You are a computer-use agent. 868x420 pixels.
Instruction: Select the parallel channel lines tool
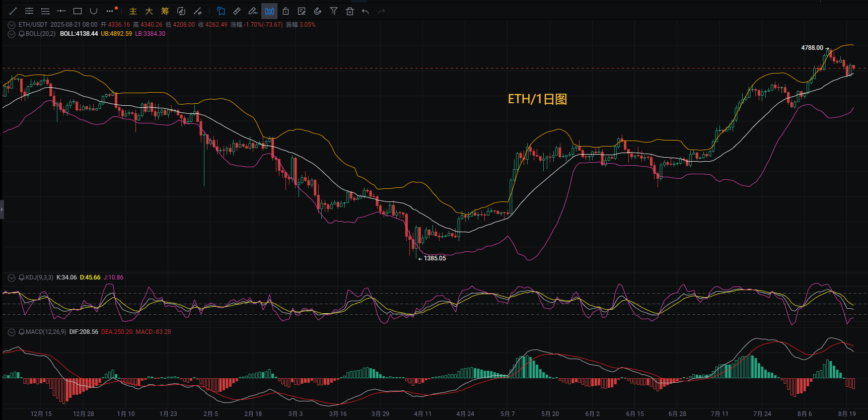29,11
